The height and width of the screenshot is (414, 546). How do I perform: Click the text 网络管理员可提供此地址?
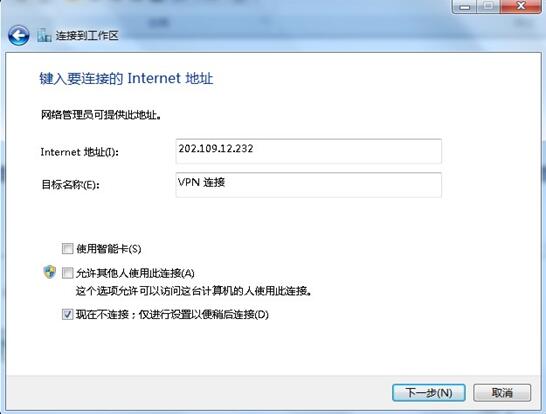[x=101, y=115]
